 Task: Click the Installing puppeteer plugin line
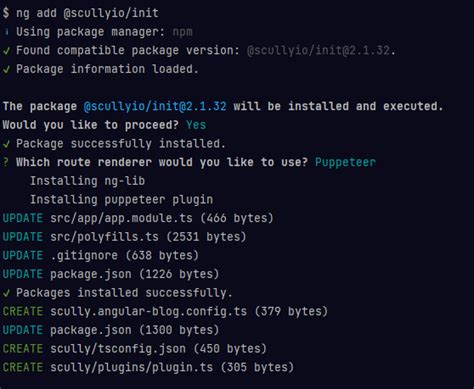click(x=121, y=200)
